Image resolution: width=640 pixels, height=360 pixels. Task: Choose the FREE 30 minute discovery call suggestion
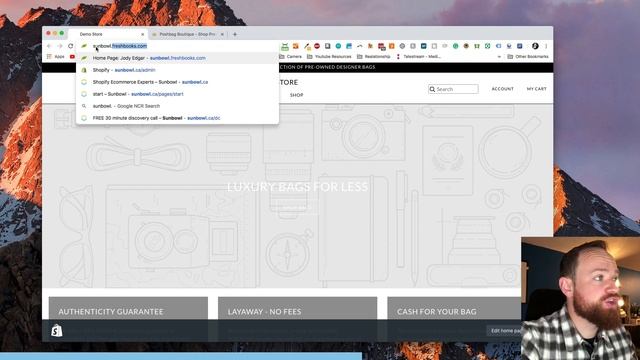pos(178,118)
